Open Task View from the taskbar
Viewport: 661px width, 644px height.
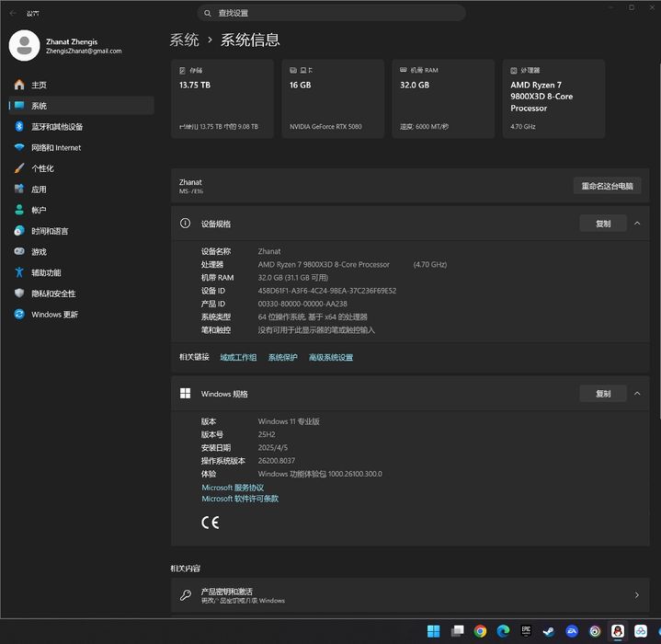(x=458, y=631)
